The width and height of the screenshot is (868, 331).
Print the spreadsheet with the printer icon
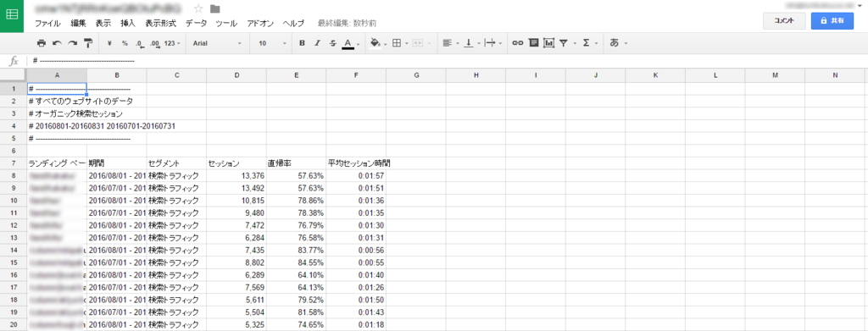pos(42,43)
